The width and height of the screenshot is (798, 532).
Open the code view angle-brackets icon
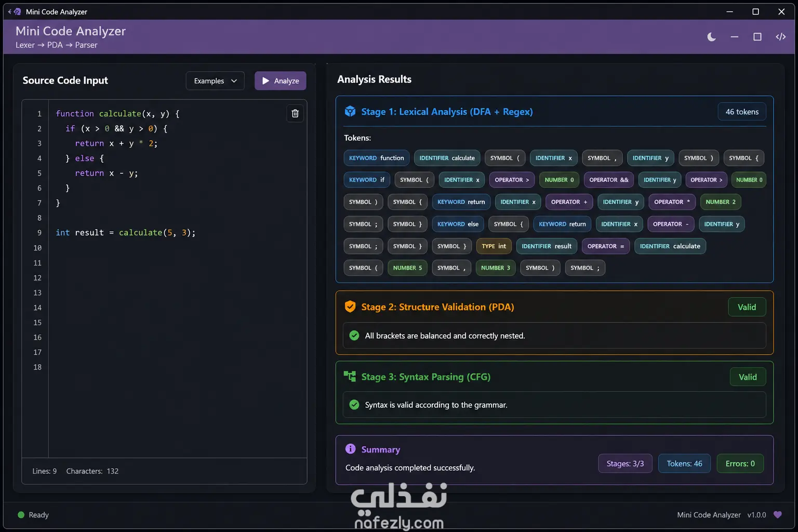coord(780,37)
